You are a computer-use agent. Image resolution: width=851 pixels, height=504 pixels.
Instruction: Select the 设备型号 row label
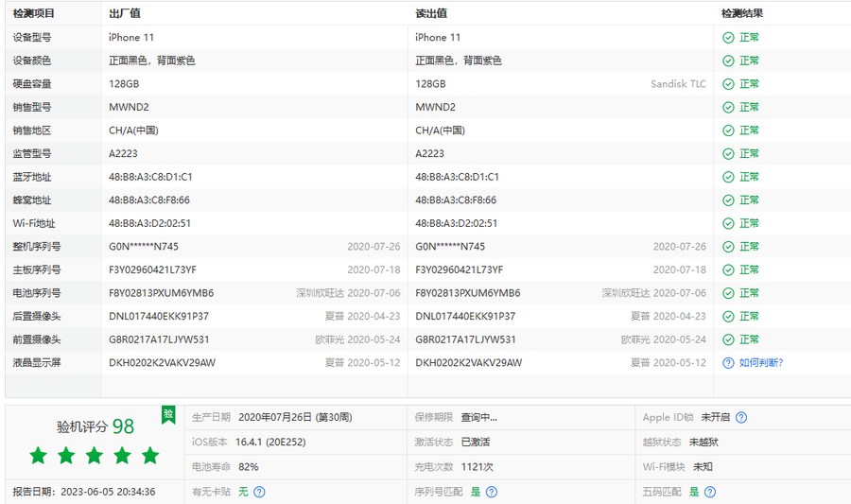(x=32, y=38)
